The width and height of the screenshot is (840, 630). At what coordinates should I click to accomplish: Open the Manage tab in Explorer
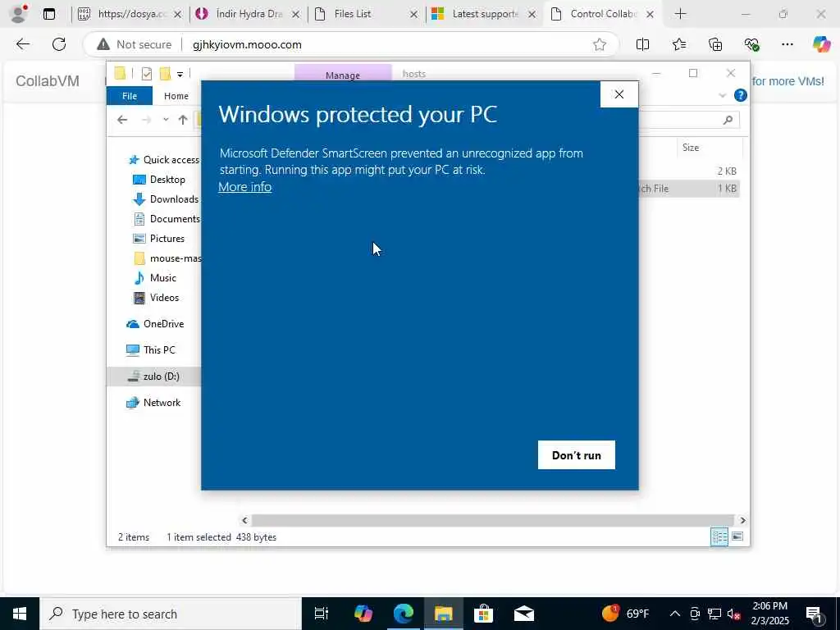343,75
